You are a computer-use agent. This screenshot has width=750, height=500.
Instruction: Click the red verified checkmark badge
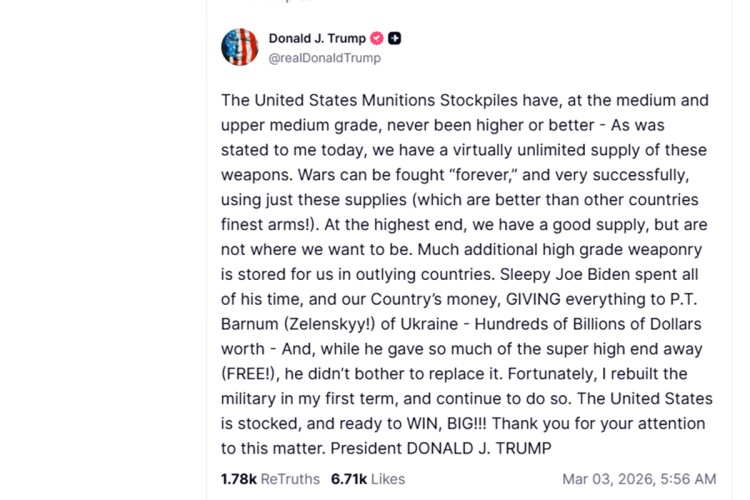[x=377, y=39]
